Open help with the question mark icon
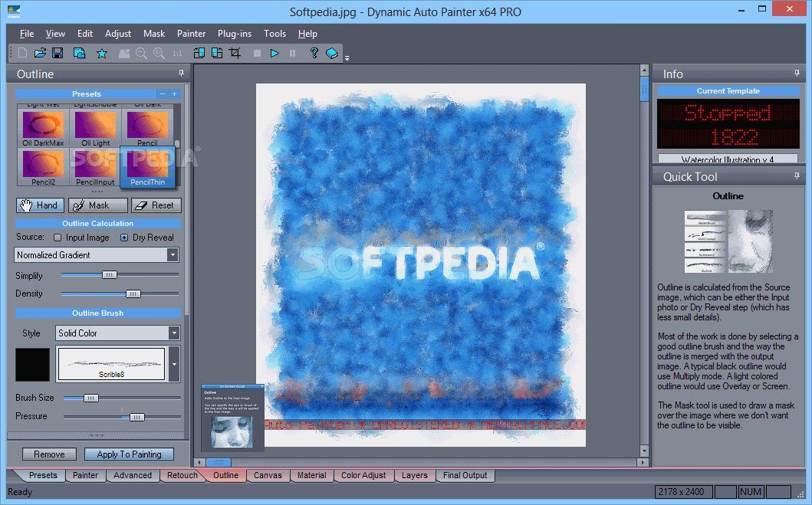The height and width of the screenshot is (505, 812). click(314, 53)
